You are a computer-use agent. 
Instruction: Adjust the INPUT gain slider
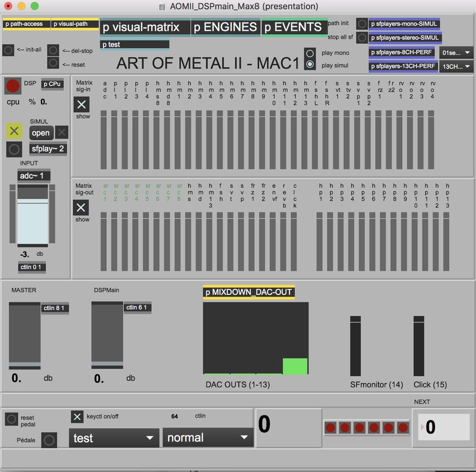[32, 215]
